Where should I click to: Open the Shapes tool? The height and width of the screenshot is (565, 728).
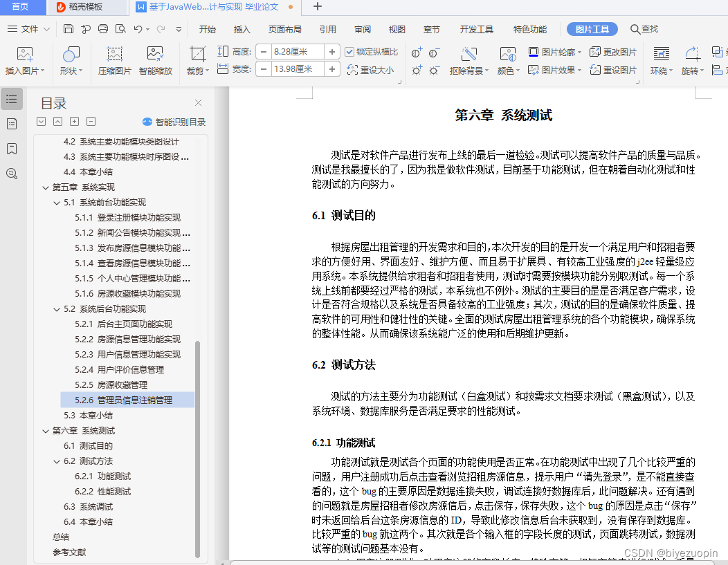click(x=71, y=61)
